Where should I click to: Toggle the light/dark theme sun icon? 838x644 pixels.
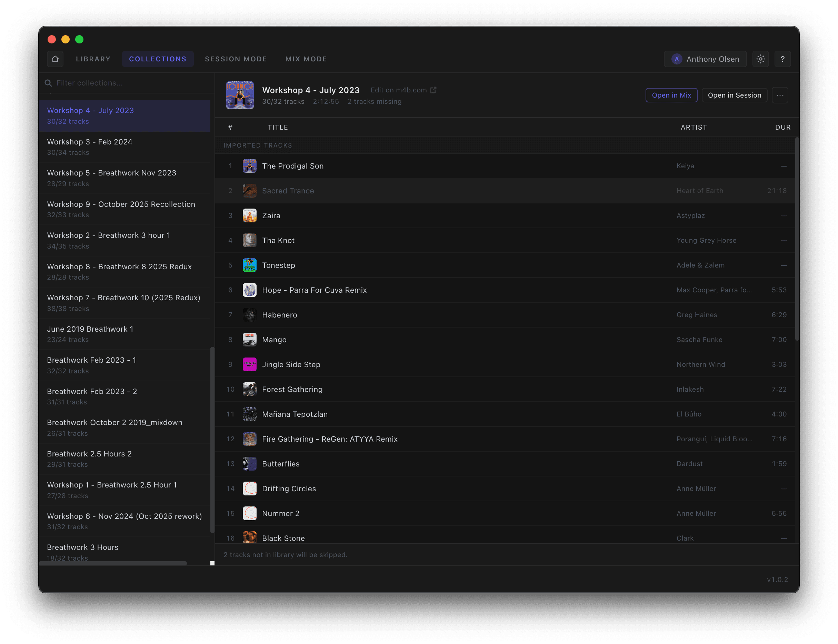(760, 59)
